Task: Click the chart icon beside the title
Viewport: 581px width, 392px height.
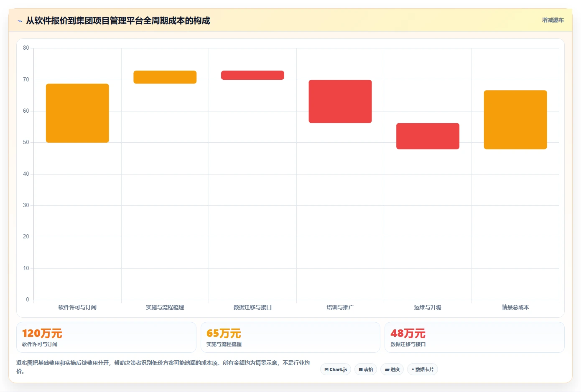Action: [x=20, y=21]
